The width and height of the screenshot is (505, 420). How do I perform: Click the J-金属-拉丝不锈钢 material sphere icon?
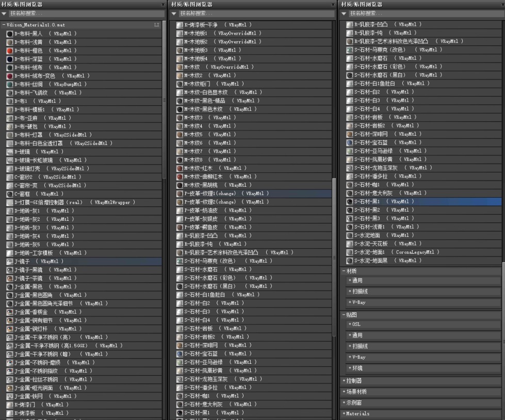click(10, 379)
